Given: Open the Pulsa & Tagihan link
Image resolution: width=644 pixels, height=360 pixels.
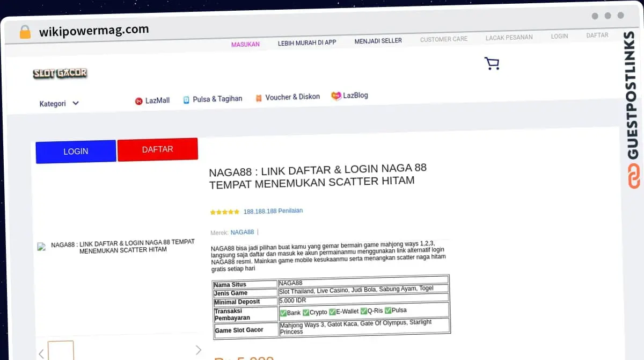Looking at the screenshot, I should click(217, 99).
